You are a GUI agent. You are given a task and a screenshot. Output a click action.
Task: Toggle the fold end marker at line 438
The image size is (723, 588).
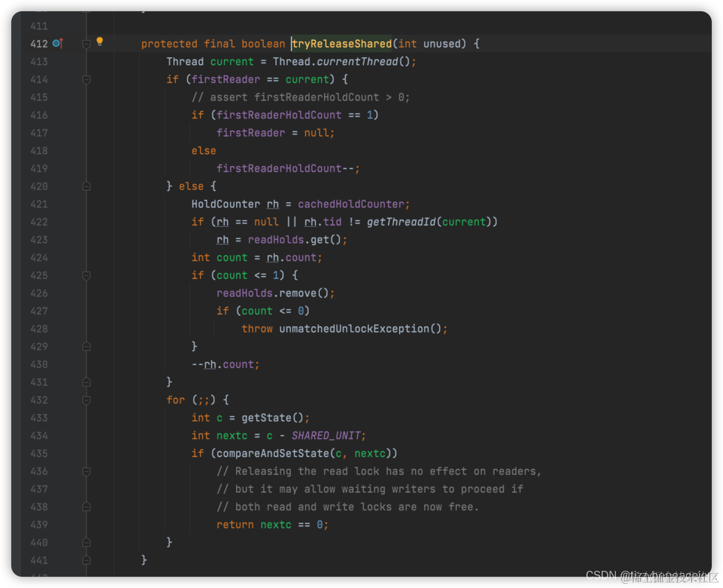pyautogui.click(x=86, y=507)
